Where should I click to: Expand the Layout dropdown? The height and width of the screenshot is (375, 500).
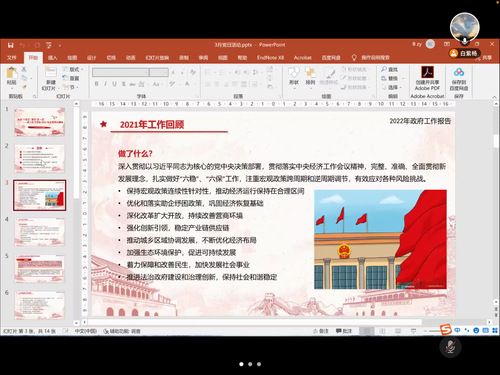pos(73,69)
